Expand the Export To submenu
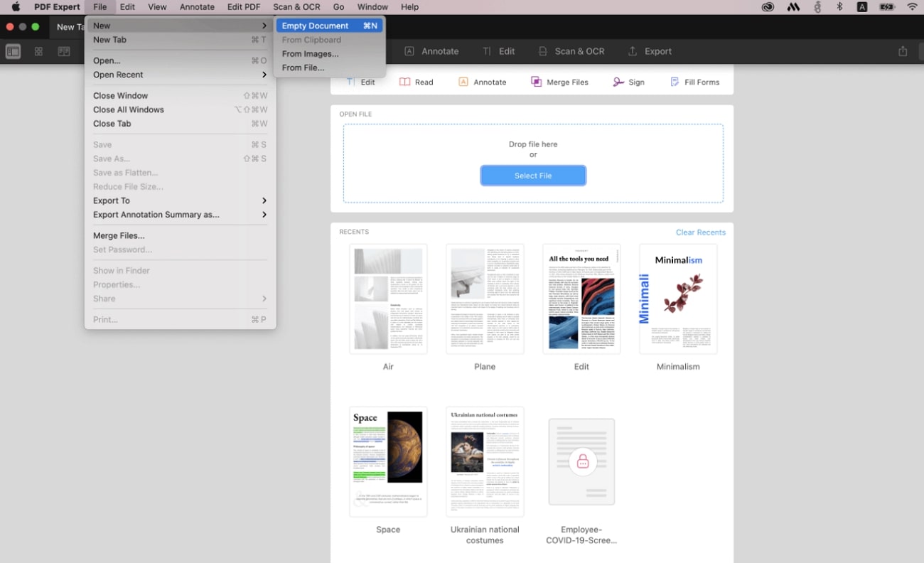Screen dimensions: 924x563 tap(180, 200)
